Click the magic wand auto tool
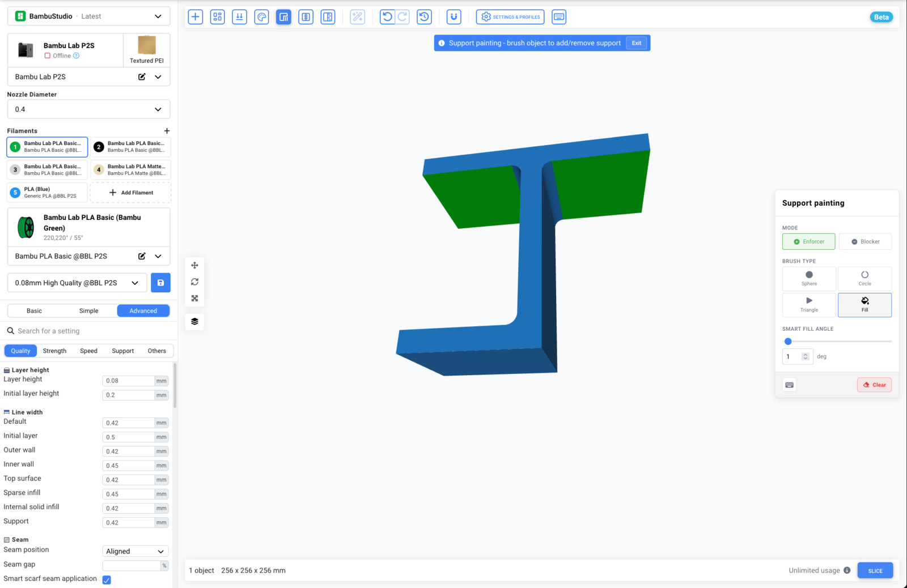This screenshot has width=907, height=588. point(358,17)
